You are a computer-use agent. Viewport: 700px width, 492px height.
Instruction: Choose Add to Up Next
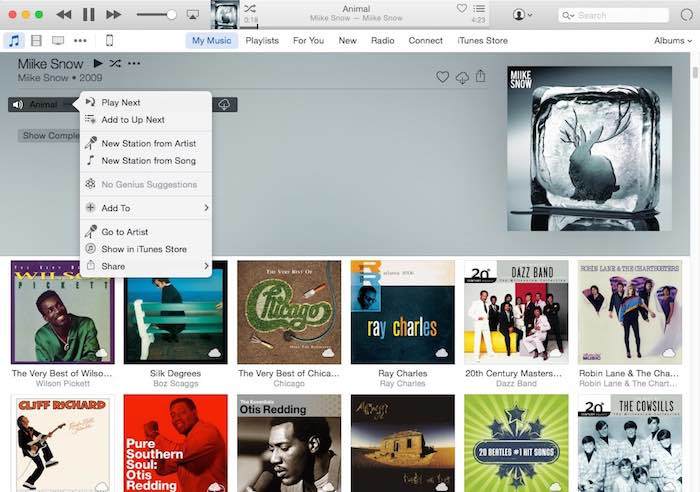point(146,120)
